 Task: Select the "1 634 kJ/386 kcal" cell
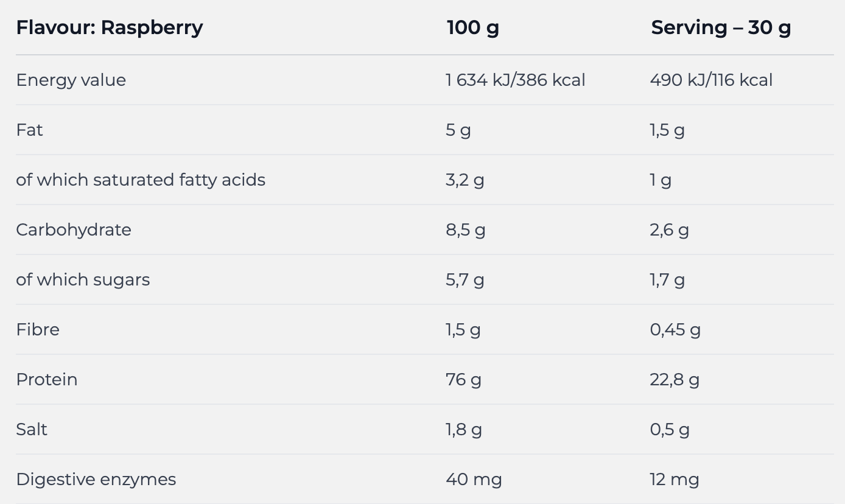pos(515,80)
